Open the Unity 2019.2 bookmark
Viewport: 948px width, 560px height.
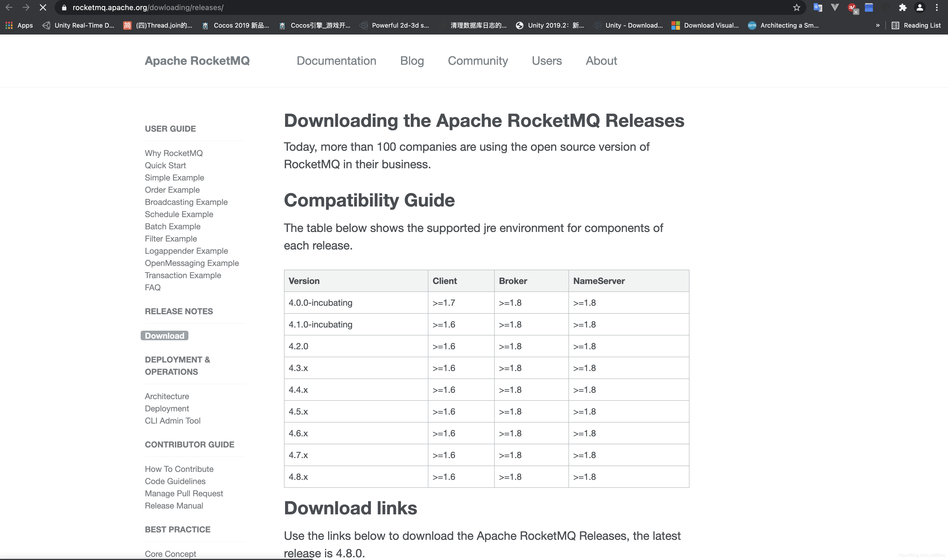point(550,25)
